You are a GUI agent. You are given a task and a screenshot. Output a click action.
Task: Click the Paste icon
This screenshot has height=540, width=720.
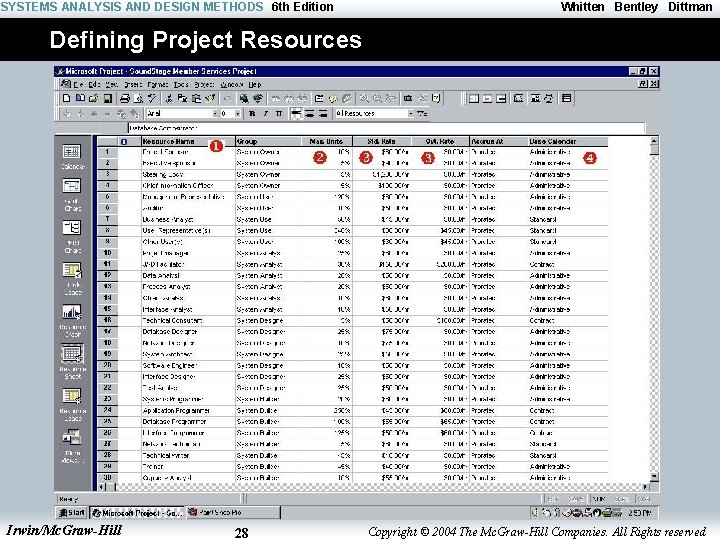197,98
